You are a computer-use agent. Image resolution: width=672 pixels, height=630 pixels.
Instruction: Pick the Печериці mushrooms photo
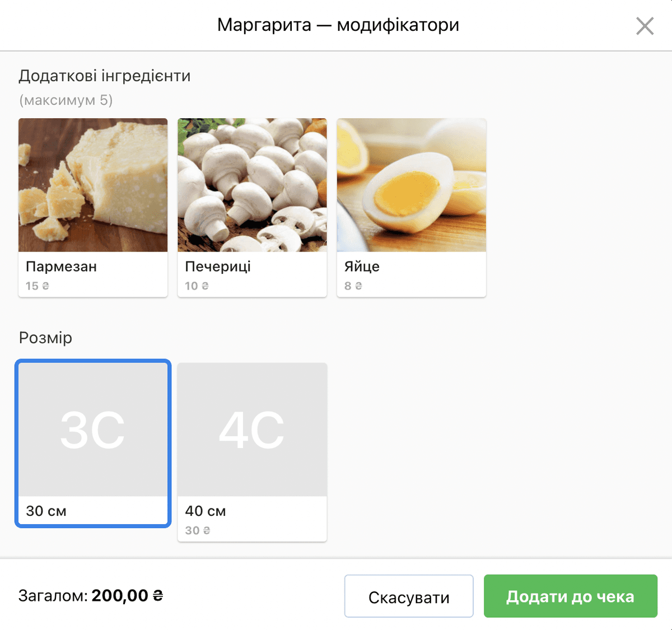click(x=252, y=185)
